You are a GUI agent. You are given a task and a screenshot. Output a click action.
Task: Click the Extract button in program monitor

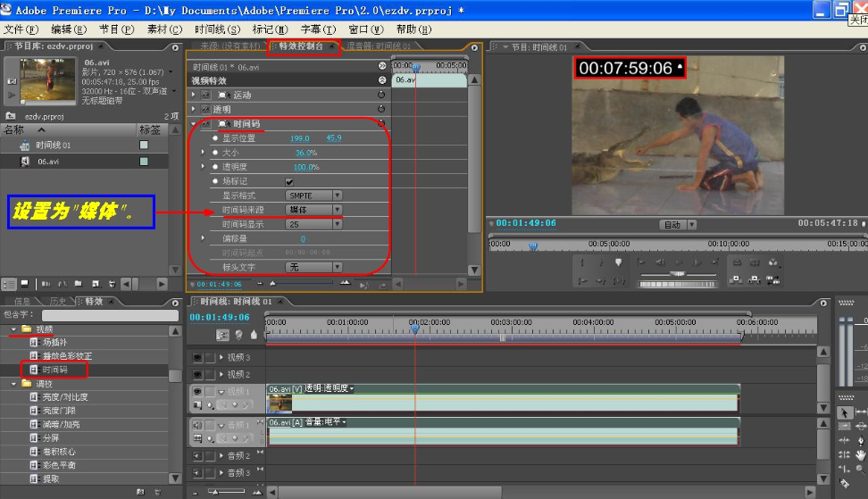click(754, 280)
